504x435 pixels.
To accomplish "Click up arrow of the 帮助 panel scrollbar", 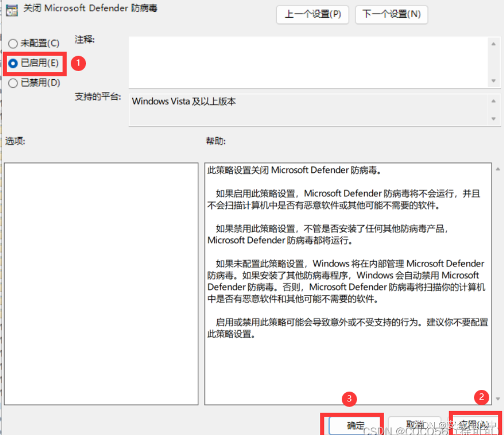I will pyautogui.click(x=497, y=169).
